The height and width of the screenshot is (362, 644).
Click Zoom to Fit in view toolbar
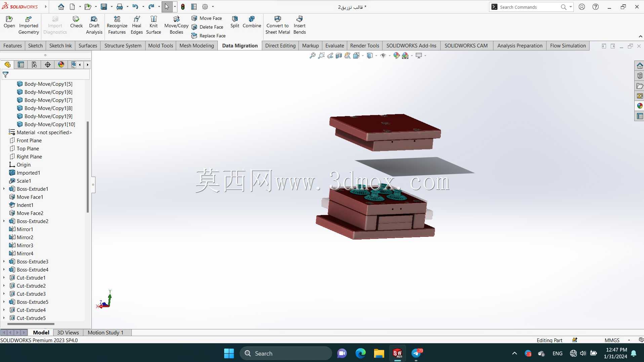313,56
